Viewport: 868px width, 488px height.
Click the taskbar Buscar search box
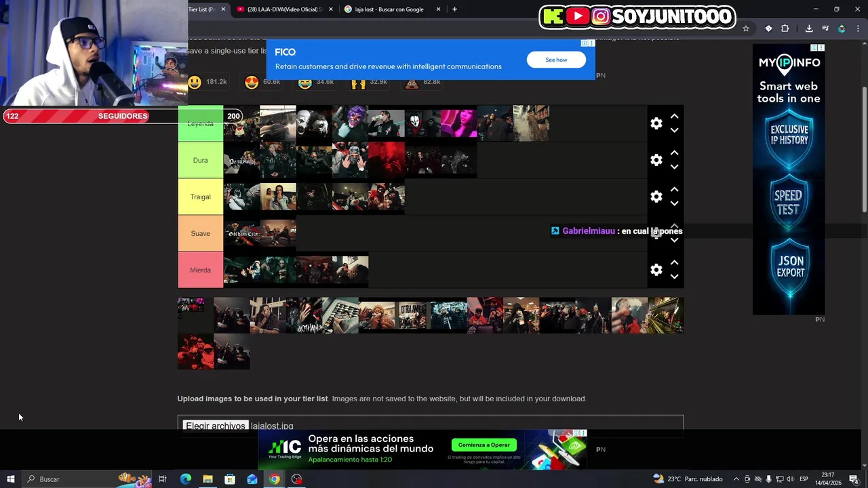click(x=88, y=479)
